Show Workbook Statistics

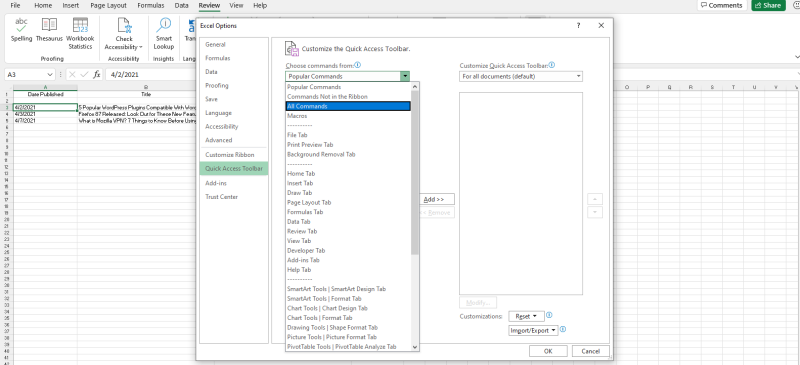tap(80, 33)
